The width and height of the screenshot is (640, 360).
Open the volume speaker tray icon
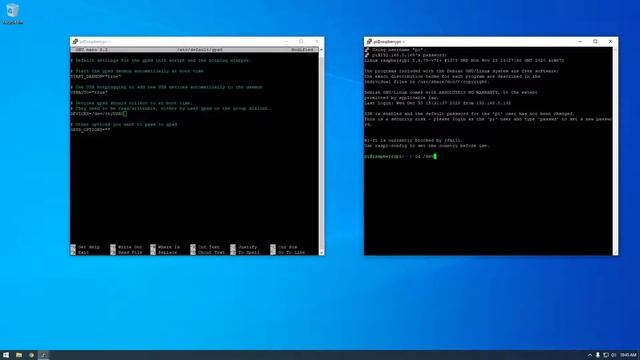click(613, 355)
